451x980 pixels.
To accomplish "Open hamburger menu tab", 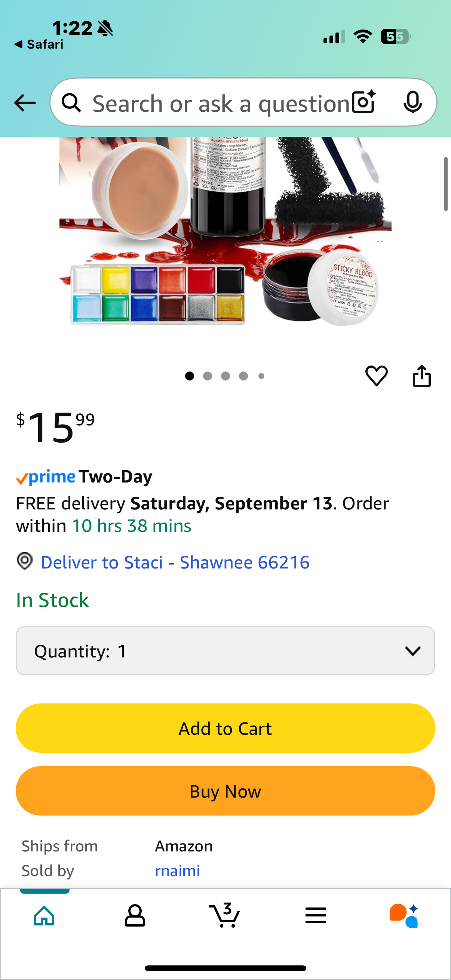I will pyautogui.click(x=316, y=915).
